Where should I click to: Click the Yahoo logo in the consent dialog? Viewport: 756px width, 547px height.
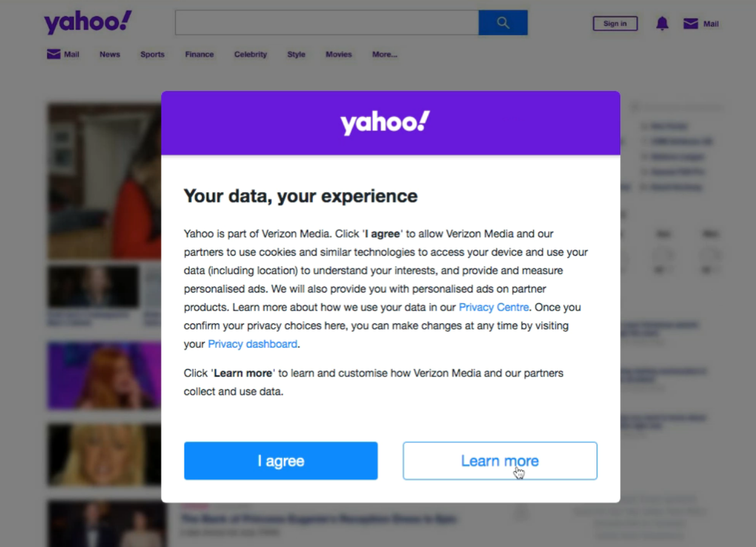pyautogui.click(x=385, y=123)
